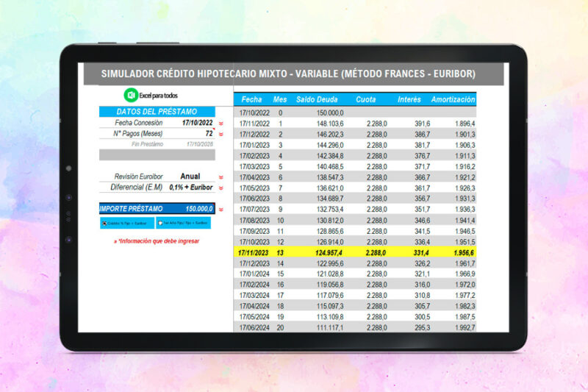Click red chevron marker beside Revisión Euroibor
This screenshot has height=392, width=588.
point(221,177)
